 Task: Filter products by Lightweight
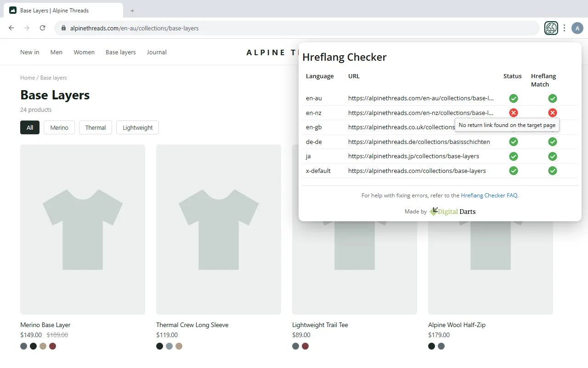[138, 127]
